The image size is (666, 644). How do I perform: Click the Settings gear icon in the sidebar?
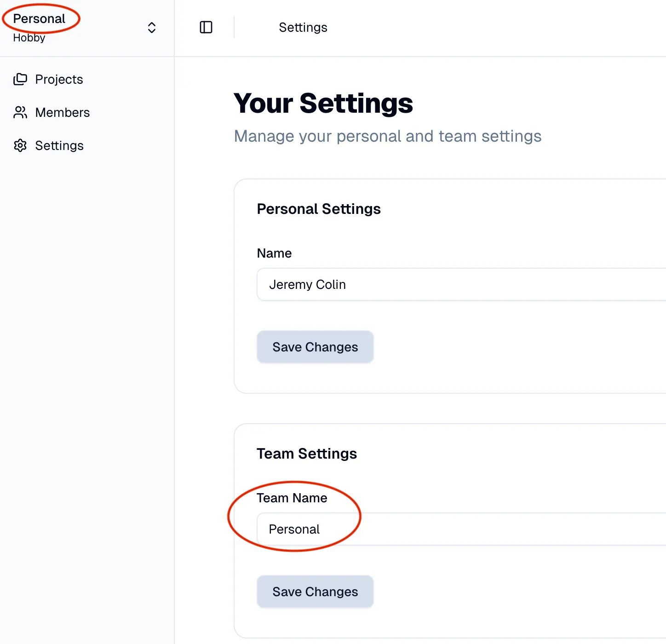click(x=21, y=145)
